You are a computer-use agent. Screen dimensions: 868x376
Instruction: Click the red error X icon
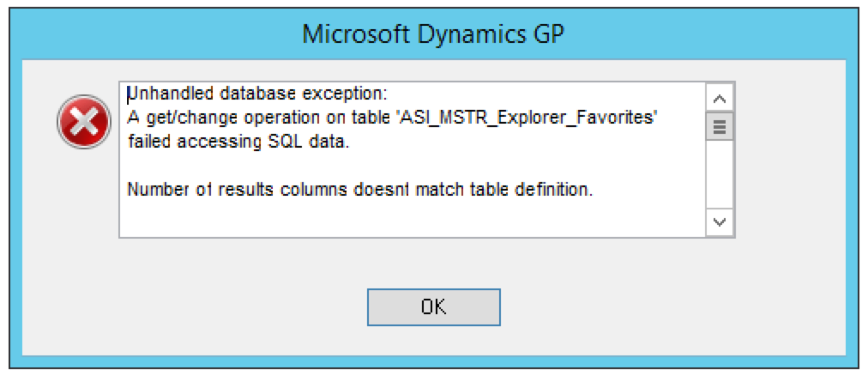[x=82, y=123]
